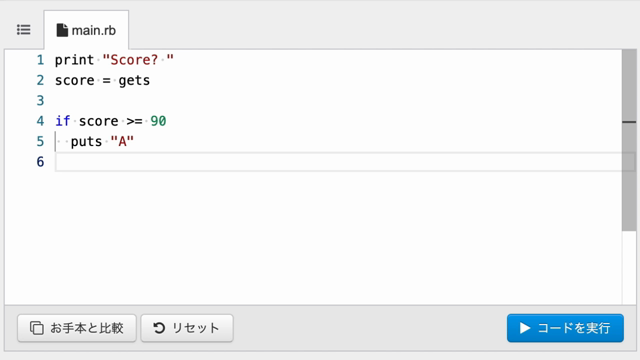Click the play triangle icon
This screenshot has width=640, height=360.
click(x=525, y=328)
